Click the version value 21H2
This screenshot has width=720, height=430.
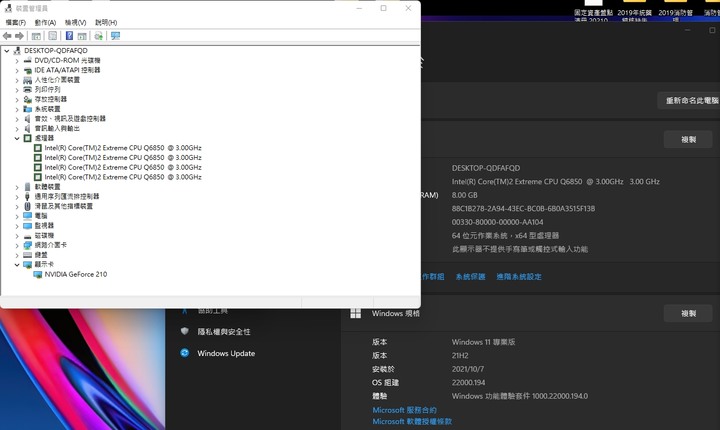pyautogui.click(x=460, y=356)
